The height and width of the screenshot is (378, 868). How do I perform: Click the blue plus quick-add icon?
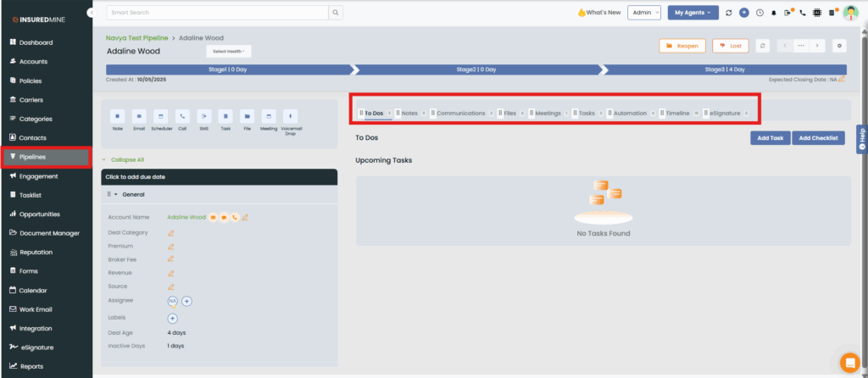[x=743, y=13]
